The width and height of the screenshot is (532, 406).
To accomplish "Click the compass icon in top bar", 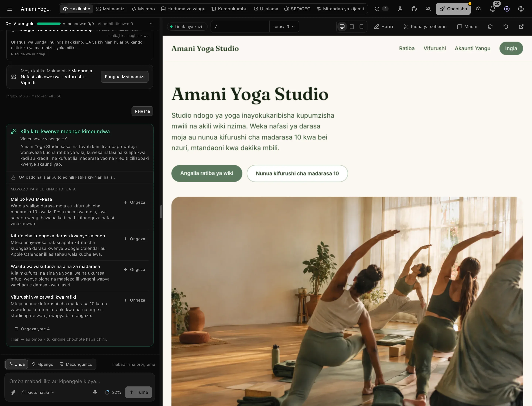I will [507, 9].
